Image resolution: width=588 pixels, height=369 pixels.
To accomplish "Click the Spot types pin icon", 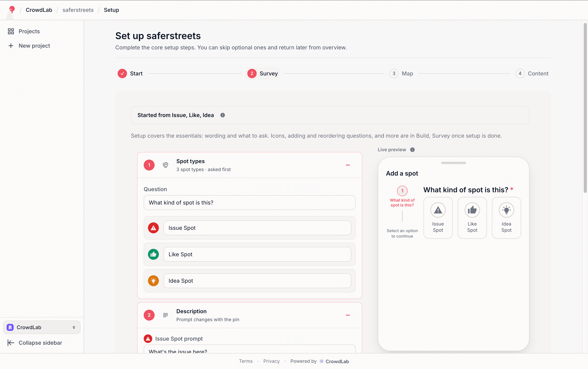I will coord(165,165).
